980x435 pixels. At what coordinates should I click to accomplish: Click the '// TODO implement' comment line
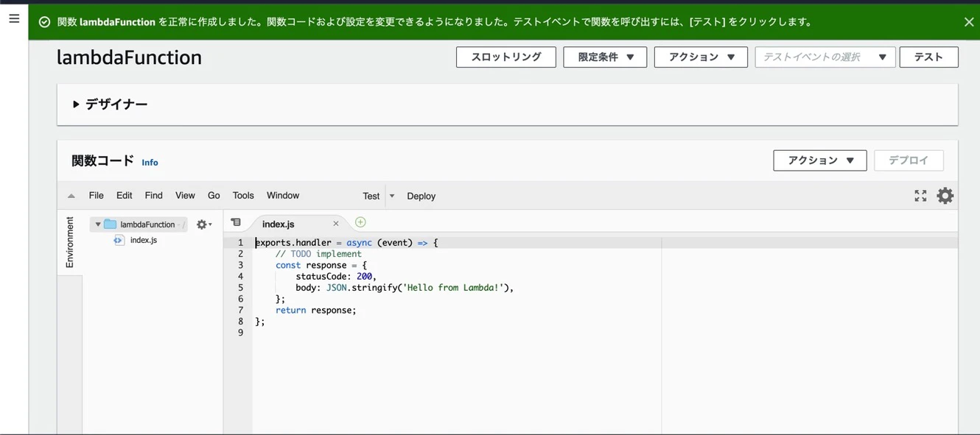pos(318,254)
